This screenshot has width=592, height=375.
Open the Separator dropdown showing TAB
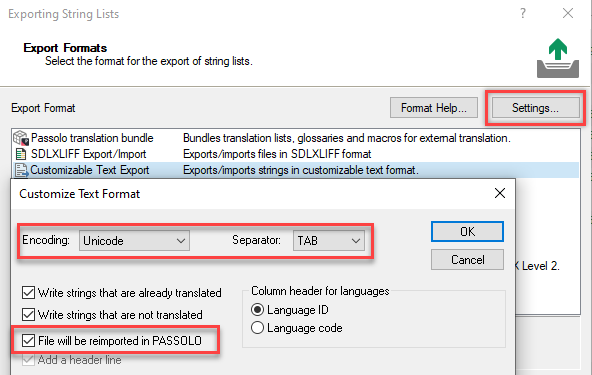pyautogui.click(x=328, y=241)
